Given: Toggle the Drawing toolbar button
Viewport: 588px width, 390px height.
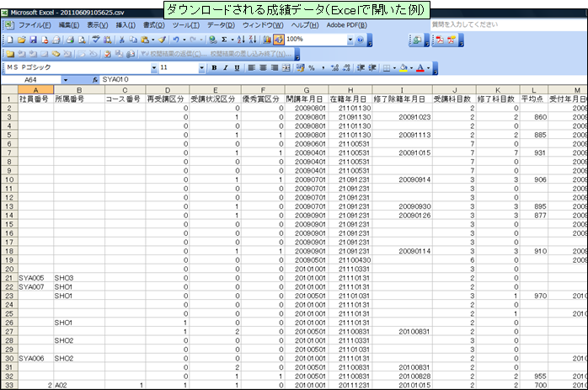Looking at the screenshot, I should pyautogui.click(x=279, y=40).
